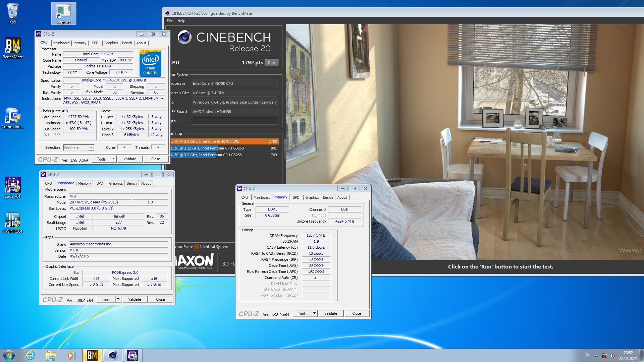Switch to CPU-Z taskbar button
The width and height of the screenshot is (644, 362).
coord(133,355)
